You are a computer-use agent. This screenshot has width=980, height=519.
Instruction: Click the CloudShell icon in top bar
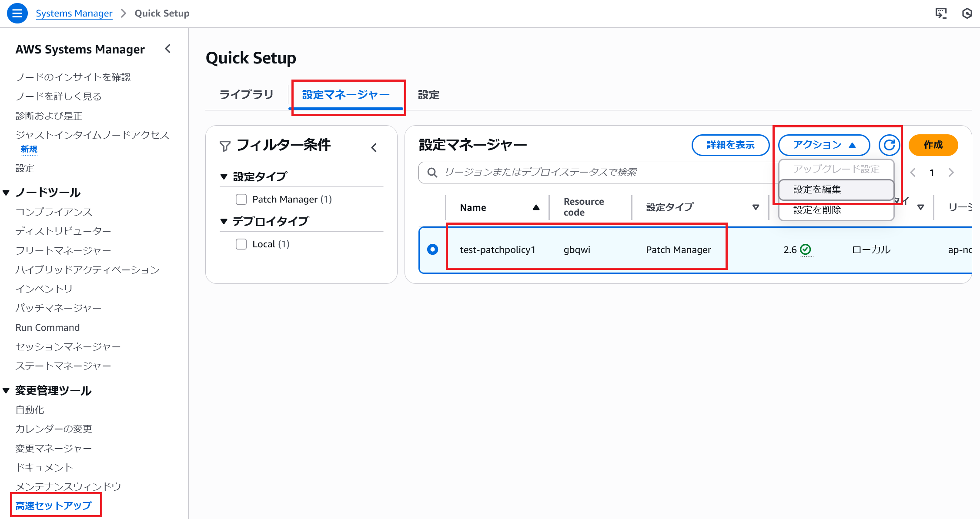pos(941,13)
